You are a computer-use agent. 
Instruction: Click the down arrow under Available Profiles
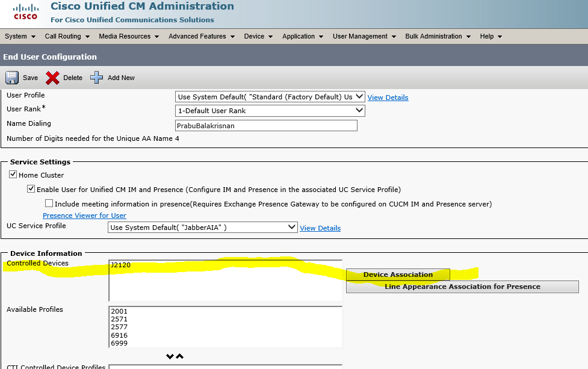pyautogui.click(x=170, y=356)
